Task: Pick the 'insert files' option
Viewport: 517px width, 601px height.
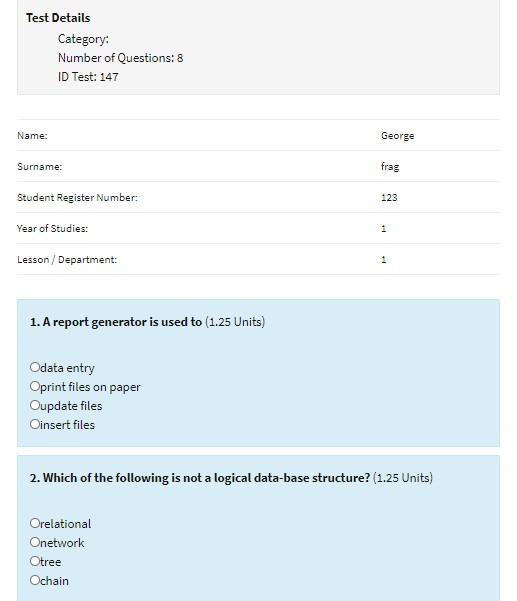Action: tap(35, 424)
